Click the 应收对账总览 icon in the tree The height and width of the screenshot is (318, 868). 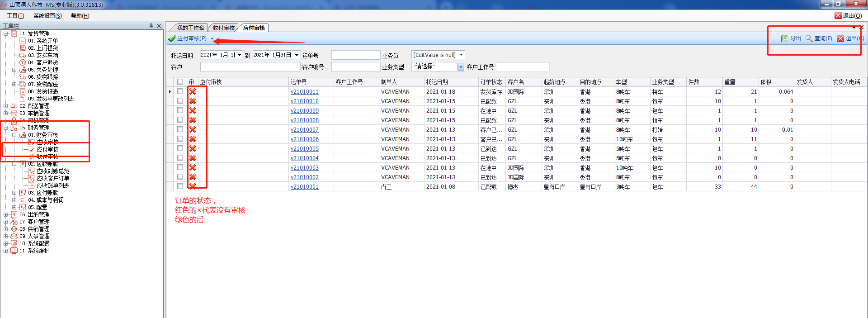31,171
